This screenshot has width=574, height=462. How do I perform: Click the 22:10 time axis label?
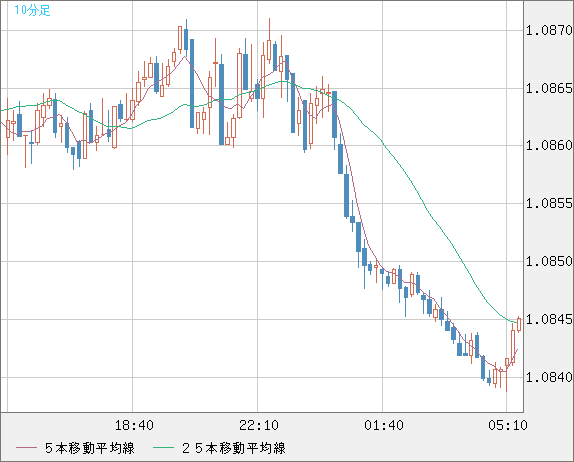click(x=259, y=425)
